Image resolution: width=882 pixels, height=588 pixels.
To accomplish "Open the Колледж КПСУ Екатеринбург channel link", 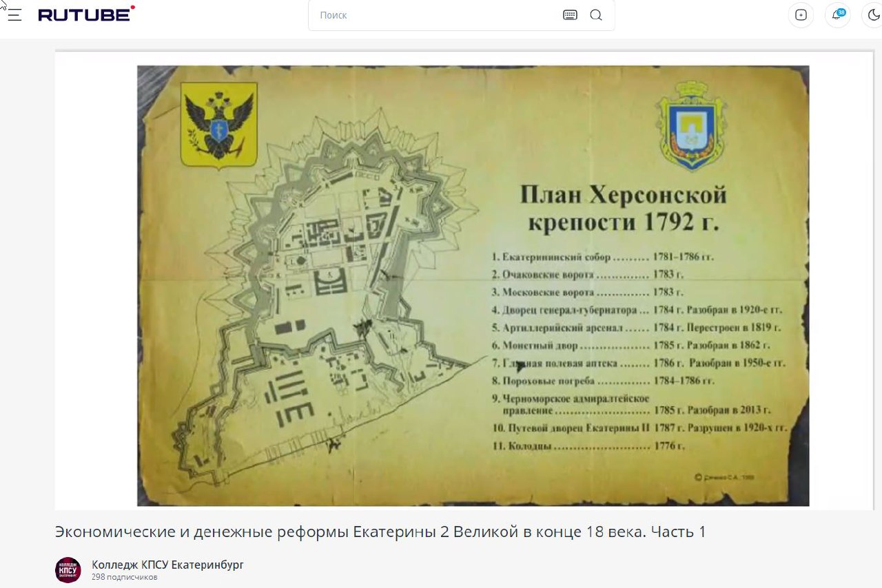I will (x=167, y=565).
